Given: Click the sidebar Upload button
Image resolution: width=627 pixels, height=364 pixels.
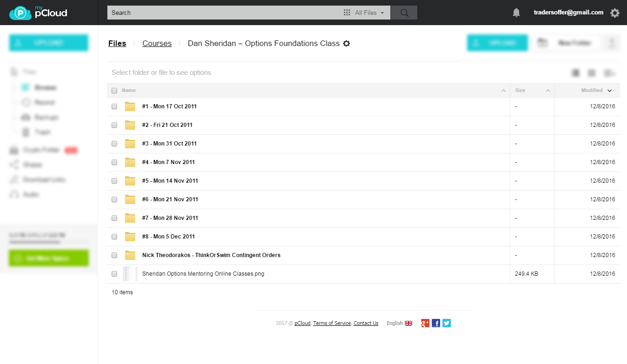Looking at the screenshot, I should click(x=48, y=43).
